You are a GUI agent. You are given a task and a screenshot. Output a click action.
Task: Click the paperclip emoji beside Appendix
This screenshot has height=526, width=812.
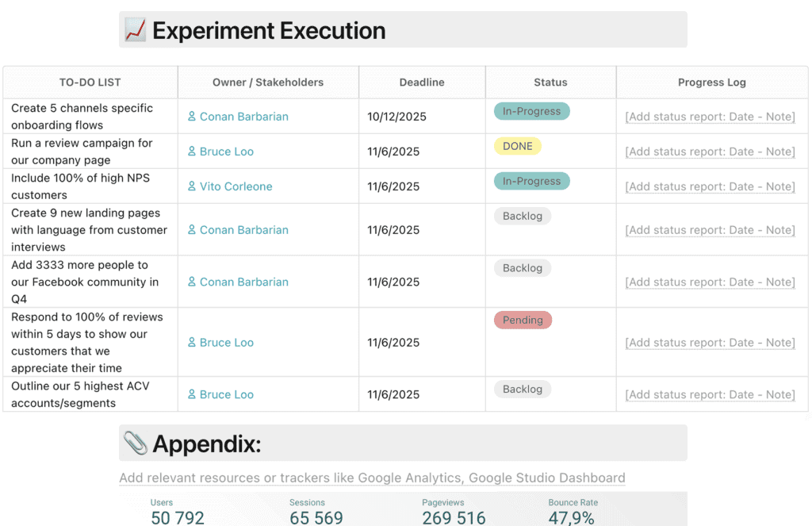tap(136, 443)
